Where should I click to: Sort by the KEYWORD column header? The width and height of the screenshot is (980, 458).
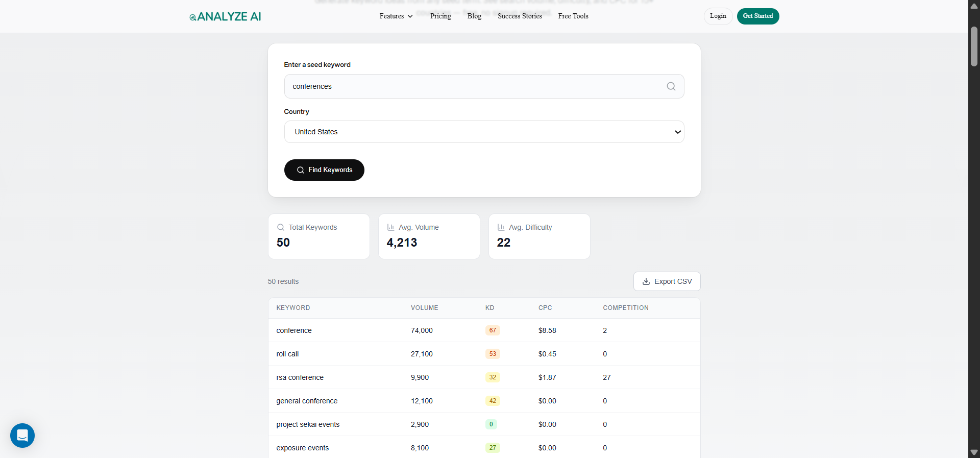coord(293,308)
